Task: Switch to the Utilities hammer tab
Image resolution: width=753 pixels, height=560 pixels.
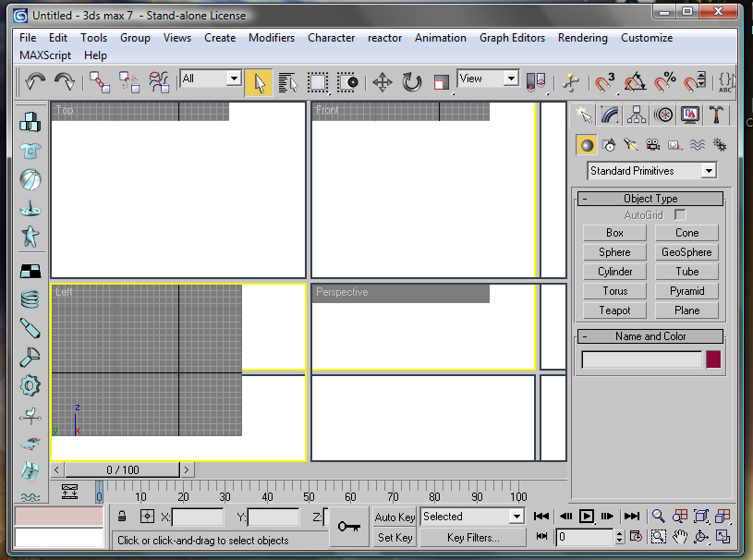Action: point(716,115)
